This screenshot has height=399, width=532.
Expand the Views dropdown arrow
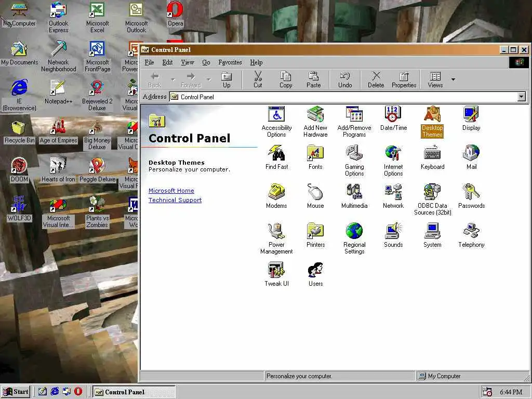point(453,79)
